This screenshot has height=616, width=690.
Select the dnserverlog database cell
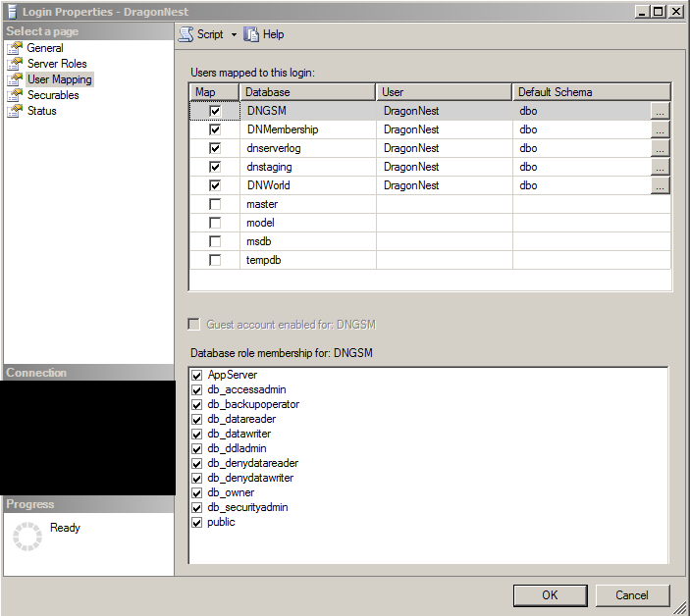308,148
